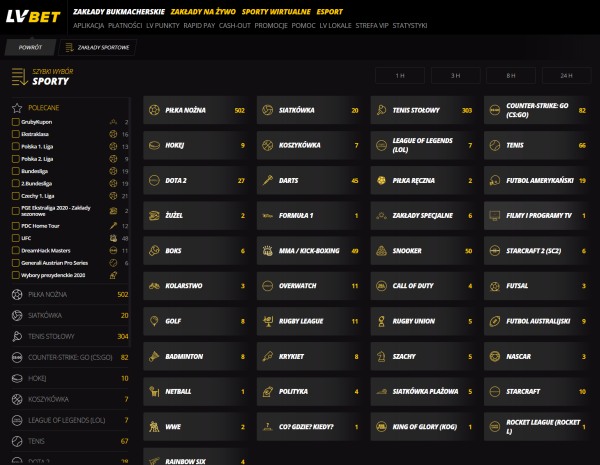Screen dimensions: 600x465
Task: Open Sporty wirtualne menu
Action: pyautogui.click(x=276, y=12)
